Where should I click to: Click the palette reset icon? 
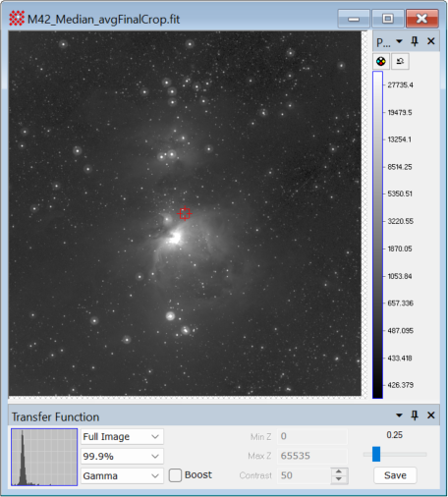click(400, 61)
